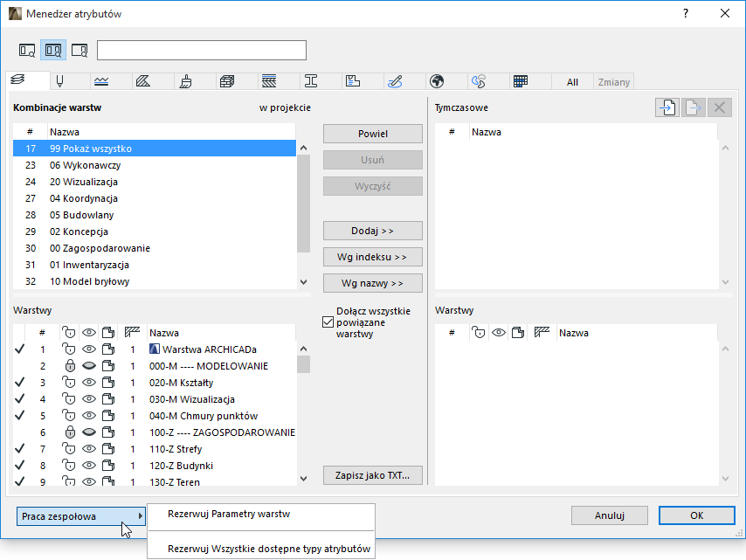
Task: Select the 130-Z Teren layer row
Action: click(x=155, y=481)
